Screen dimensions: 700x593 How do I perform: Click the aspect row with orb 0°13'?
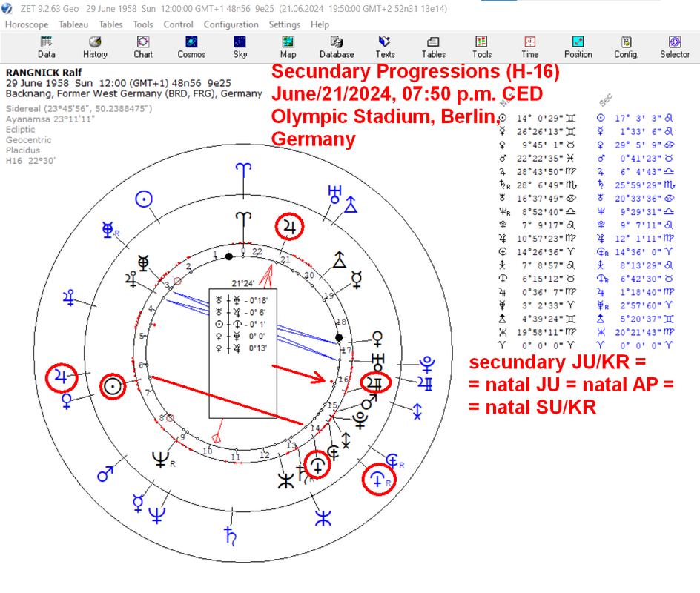coord(243,348)
